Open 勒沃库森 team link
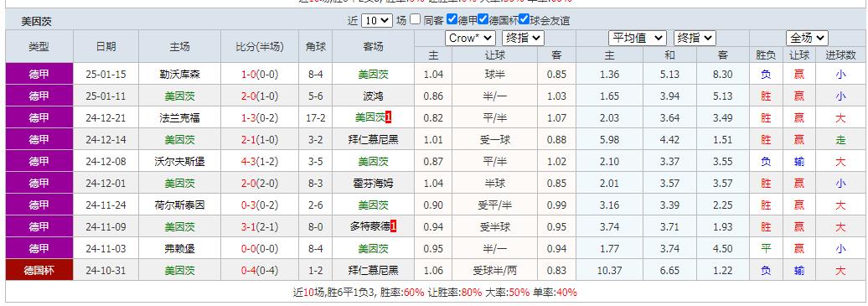The height and width of the screenshot is (306, 868). (x=179, y=75)
